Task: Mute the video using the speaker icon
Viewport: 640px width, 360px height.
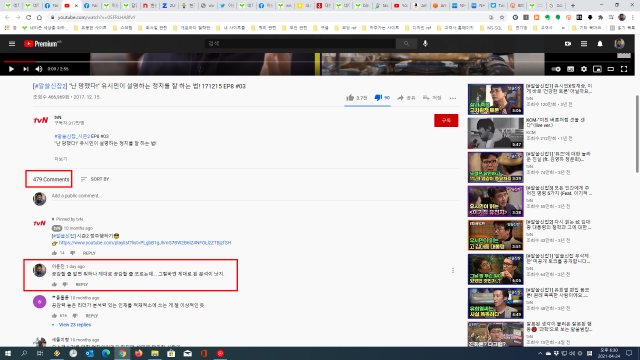Action: point(39,69)
